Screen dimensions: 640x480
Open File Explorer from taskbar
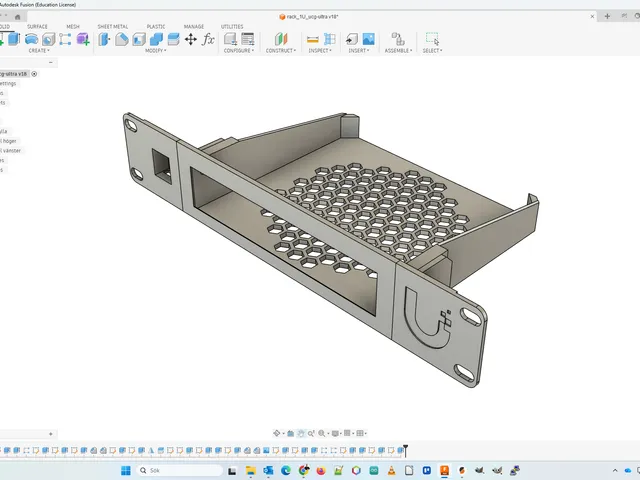(x=250, y=471)
